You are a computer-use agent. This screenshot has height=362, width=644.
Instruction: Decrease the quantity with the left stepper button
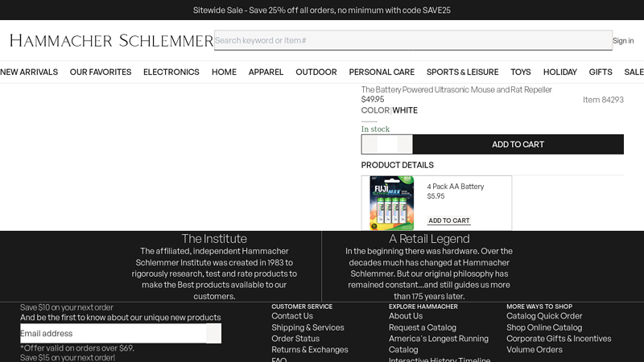click(369, 145)
